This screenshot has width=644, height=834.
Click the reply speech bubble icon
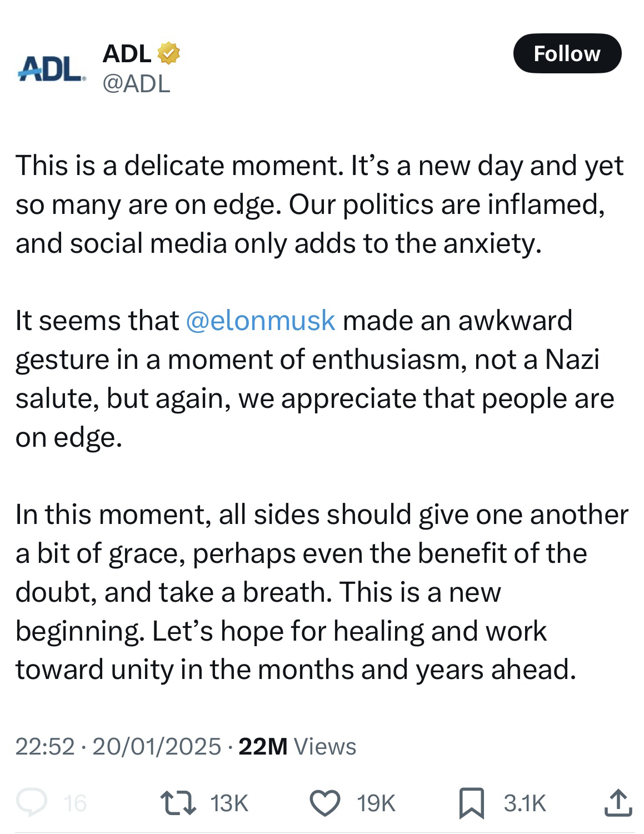(x=32, y=803)
